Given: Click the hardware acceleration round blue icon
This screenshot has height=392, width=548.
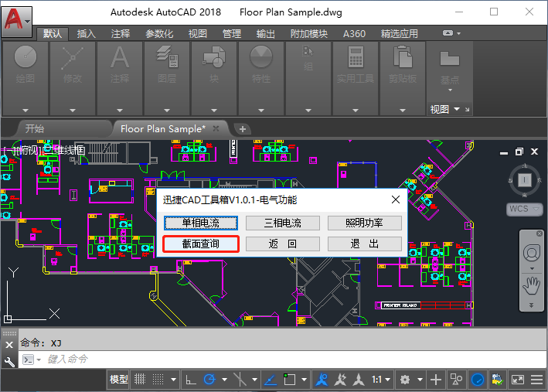Looking at the screenshot, I should (x=478, y=380).
